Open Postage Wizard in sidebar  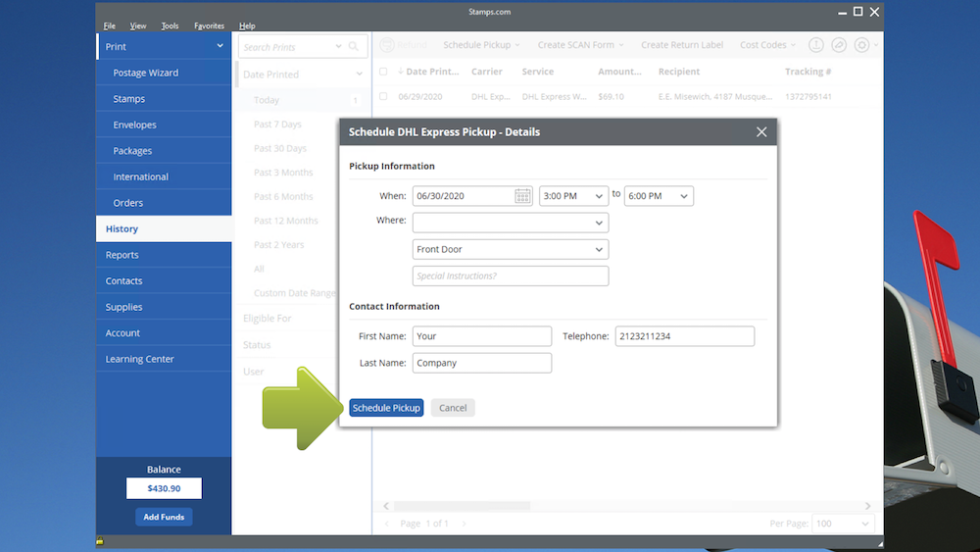pyautogui.click(x=164, y=73)
